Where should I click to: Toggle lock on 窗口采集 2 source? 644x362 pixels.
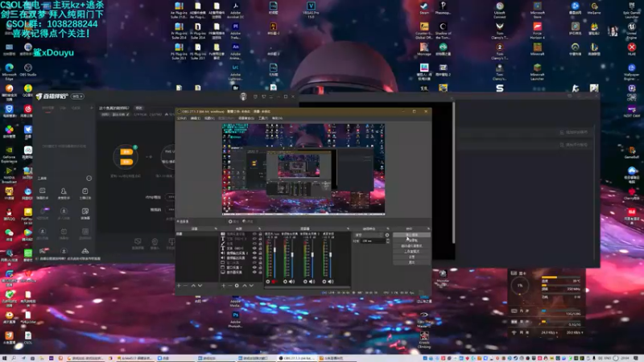click(260, 267)
